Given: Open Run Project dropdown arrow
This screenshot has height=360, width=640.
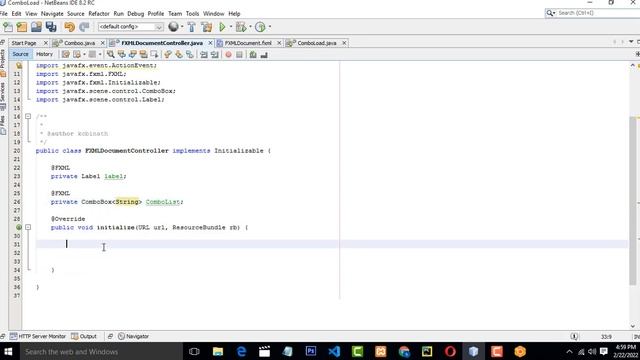Looking at the screenshot, I should point(230,27).
